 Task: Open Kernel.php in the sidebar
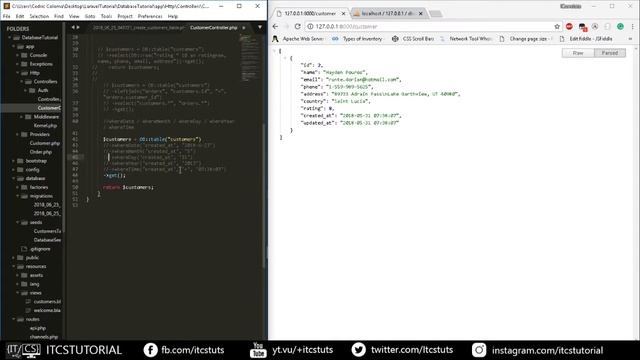tap(45, 126)
